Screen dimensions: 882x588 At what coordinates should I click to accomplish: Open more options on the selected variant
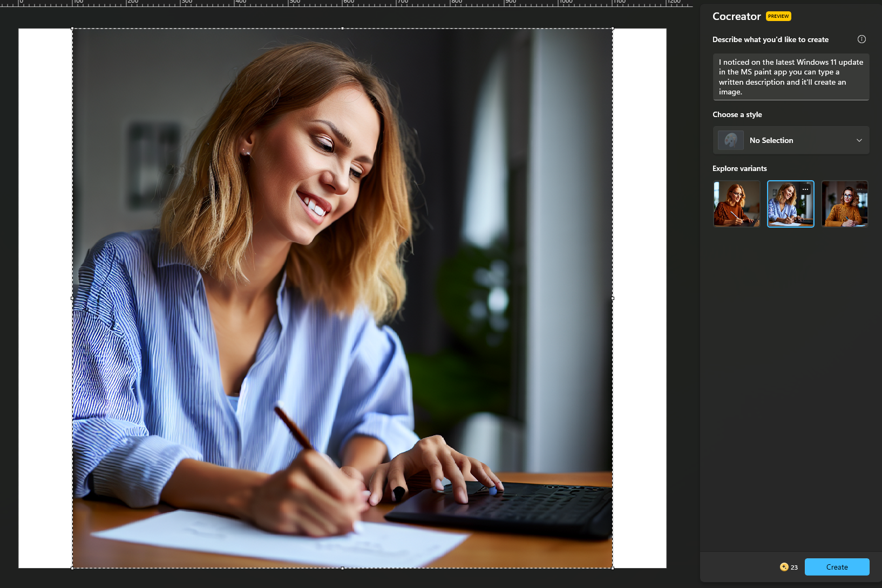tap(805, 189)
